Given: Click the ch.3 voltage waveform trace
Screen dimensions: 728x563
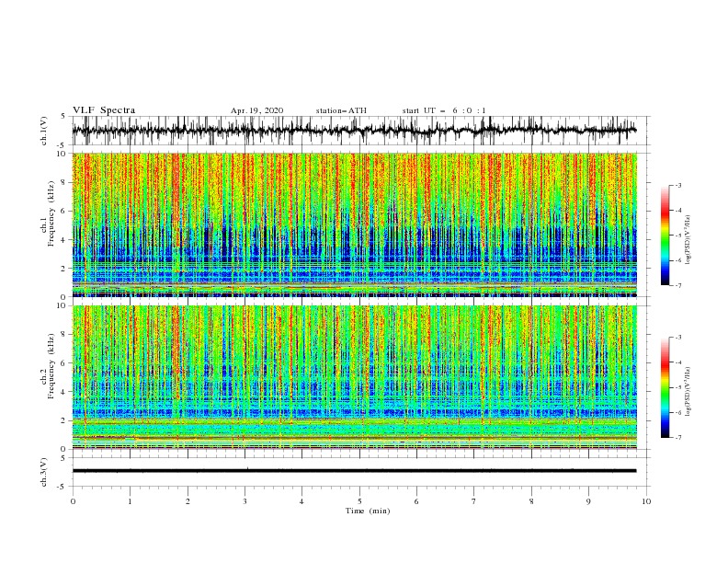Looking at the screenshot, I should click(354, 471).
